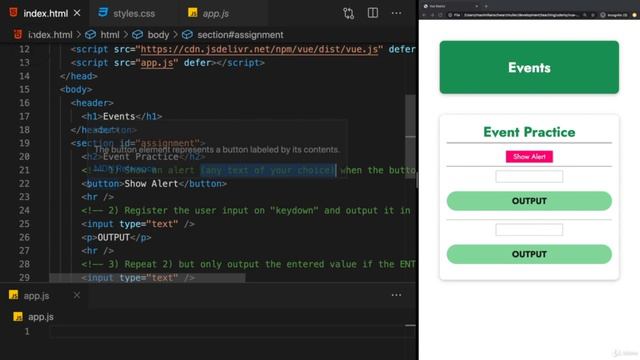Click the header tag on line 16

click(x=92, y=103)
